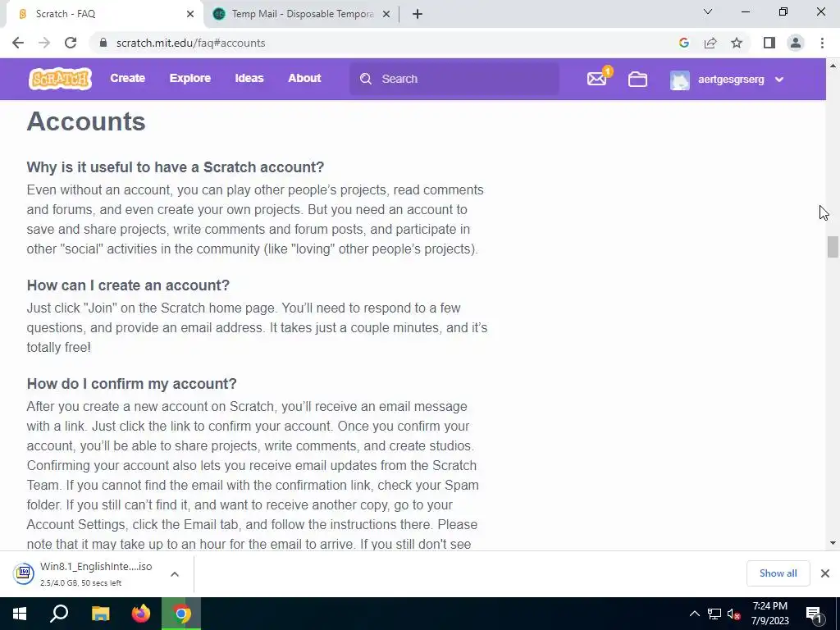Open Chrome side panel icon
Screen dimensions: 840x630
(769, 43)
